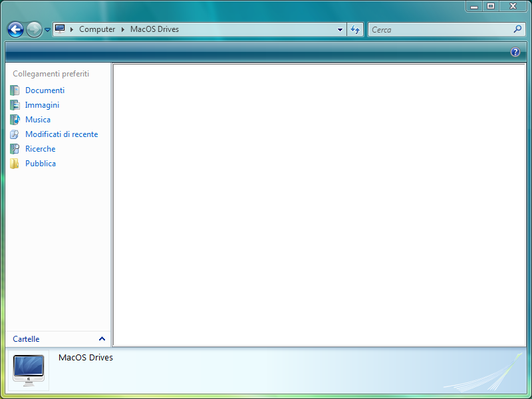Click the Immagini folder icon

point(15,105)
